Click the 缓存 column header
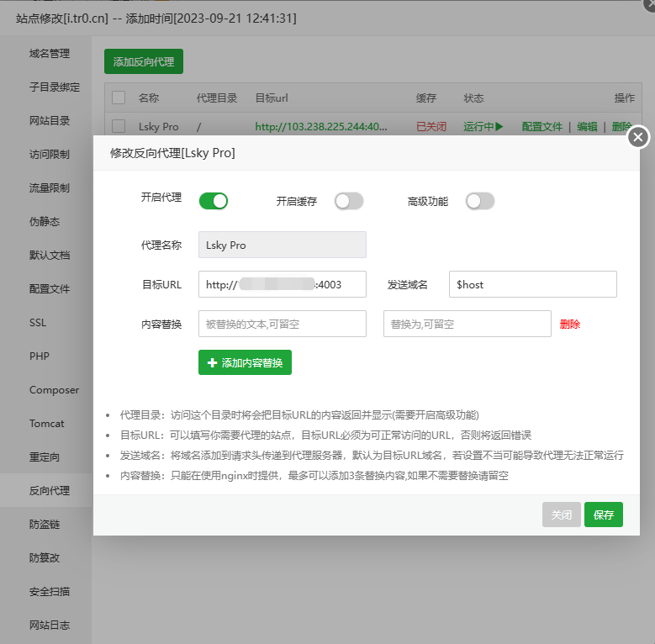The width and height of the screenshot is (655, 644). [426, 98]
